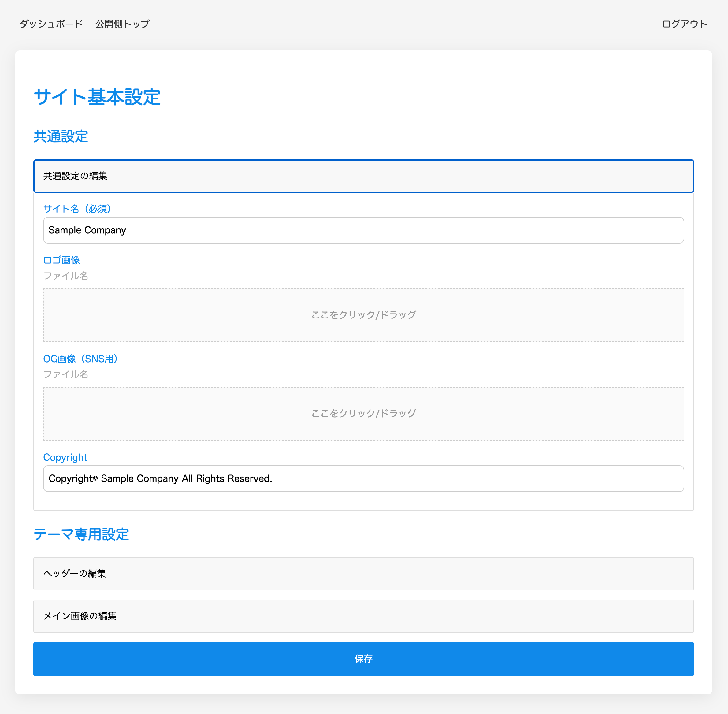Click the ロゴ画像 field label
Screen dimensions: 728x714
[x=61, y=260]
